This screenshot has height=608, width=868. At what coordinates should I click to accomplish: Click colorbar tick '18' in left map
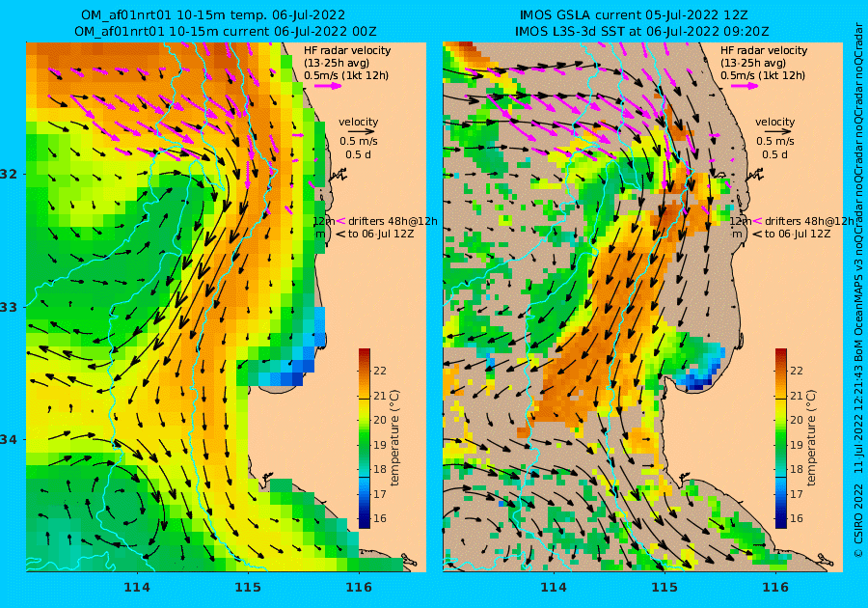coord(380,469)
